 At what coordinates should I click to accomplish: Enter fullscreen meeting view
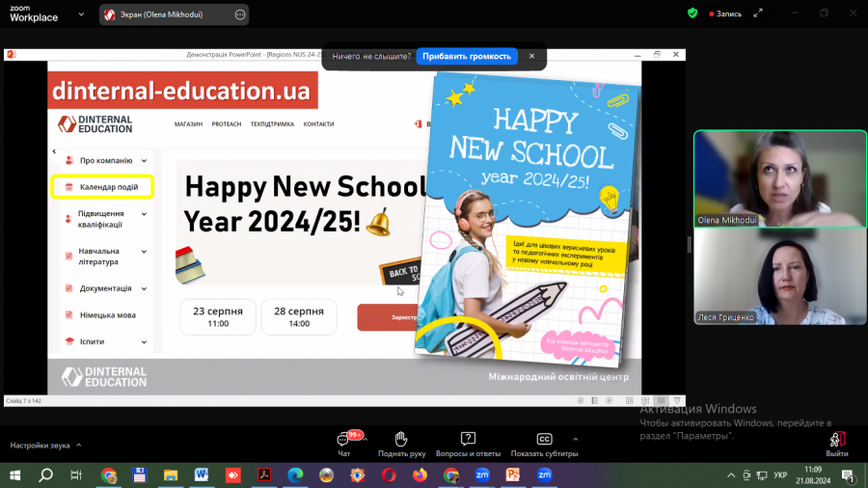point(758,14)
